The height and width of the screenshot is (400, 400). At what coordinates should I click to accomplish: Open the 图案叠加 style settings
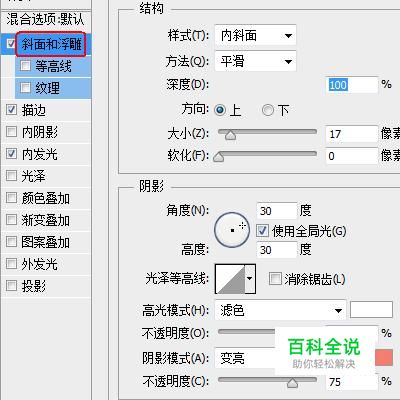pos(46,242)
